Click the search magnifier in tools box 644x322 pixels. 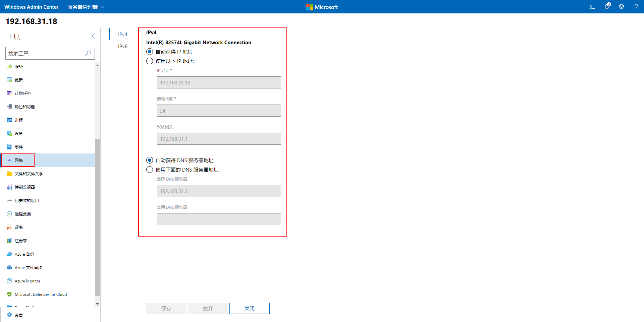coord(88,53)
